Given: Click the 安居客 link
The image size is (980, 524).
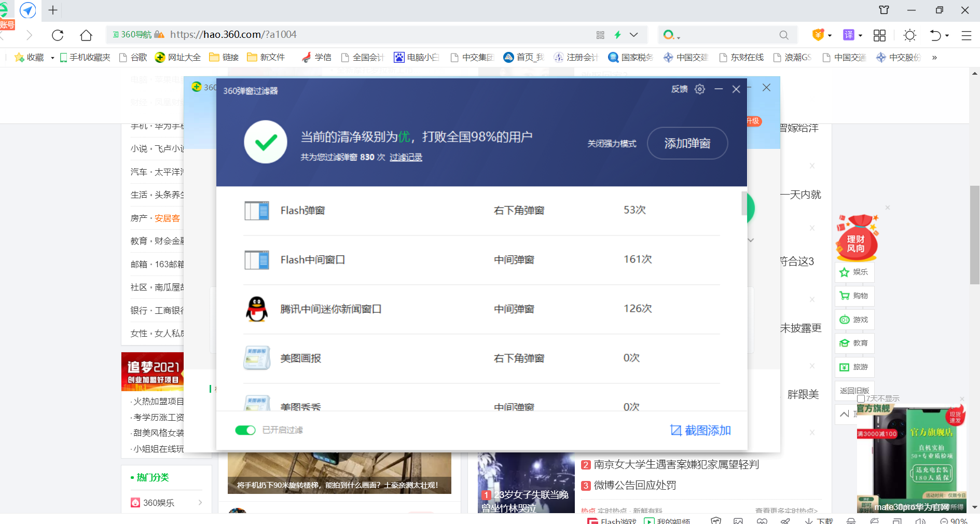Looking at the screenshot, I should pyautogui.click(x=167, y=218).
